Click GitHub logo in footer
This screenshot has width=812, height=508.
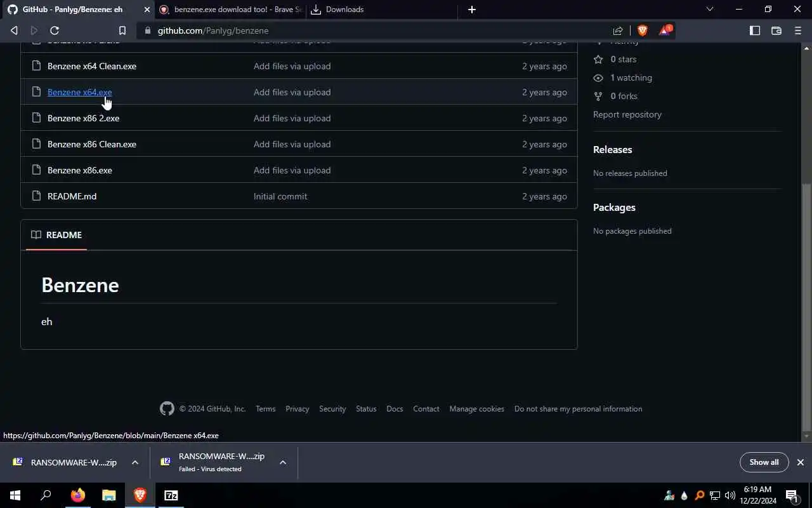[167, 409]
